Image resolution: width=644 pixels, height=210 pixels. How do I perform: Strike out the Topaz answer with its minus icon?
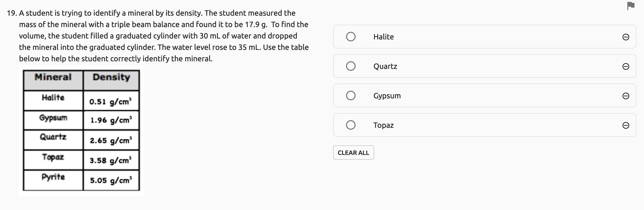[x=625, y=125]
